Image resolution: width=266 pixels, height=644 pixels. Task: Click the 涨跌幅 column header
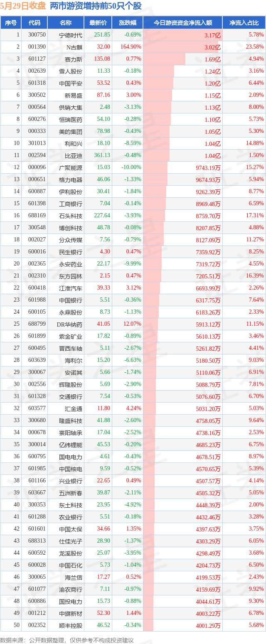[x=128, y=22]
